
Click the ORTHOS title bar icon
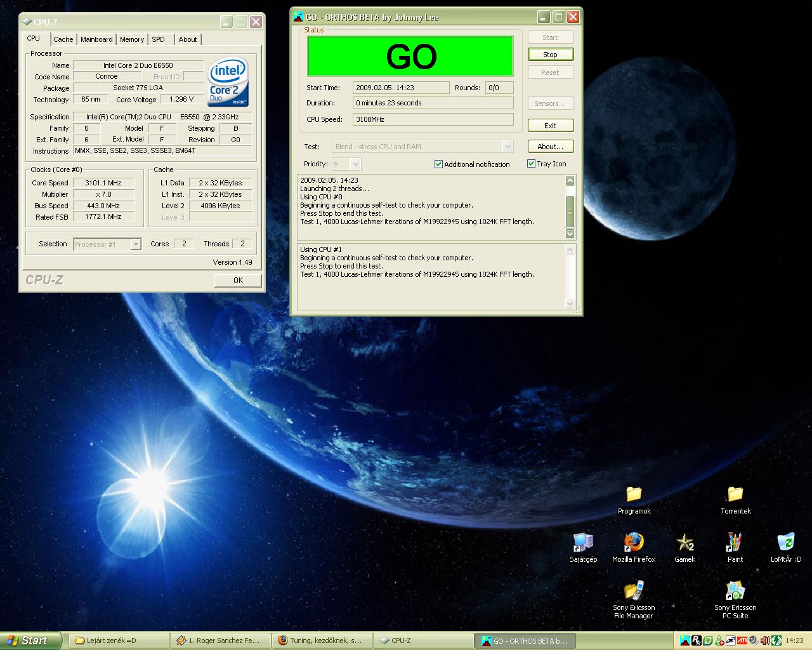(298, 17)
